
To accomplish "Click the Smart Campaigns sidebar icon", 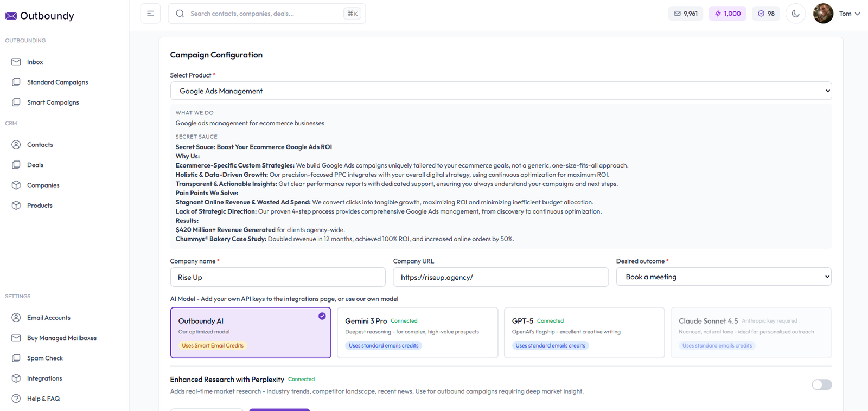I will pyautogui.click(x=16, y=102).
